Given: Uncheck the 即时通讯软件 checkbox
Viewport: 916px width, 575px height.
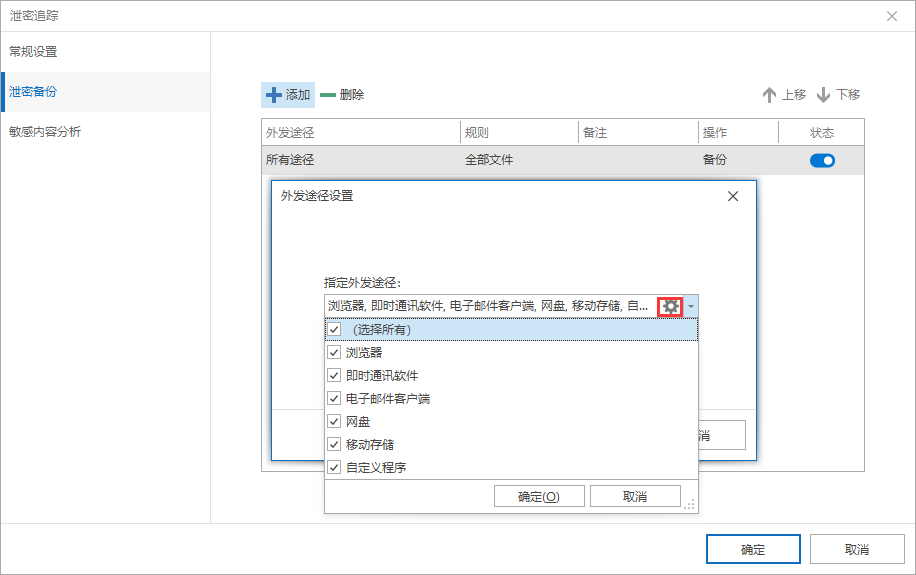Looking at the screenshot, I should click(x=334, y=375).
